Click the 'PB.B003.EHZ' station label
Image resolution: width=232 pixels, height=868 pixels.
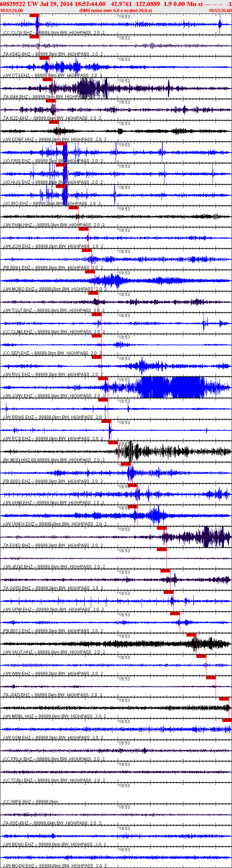(x=17, y=481)
